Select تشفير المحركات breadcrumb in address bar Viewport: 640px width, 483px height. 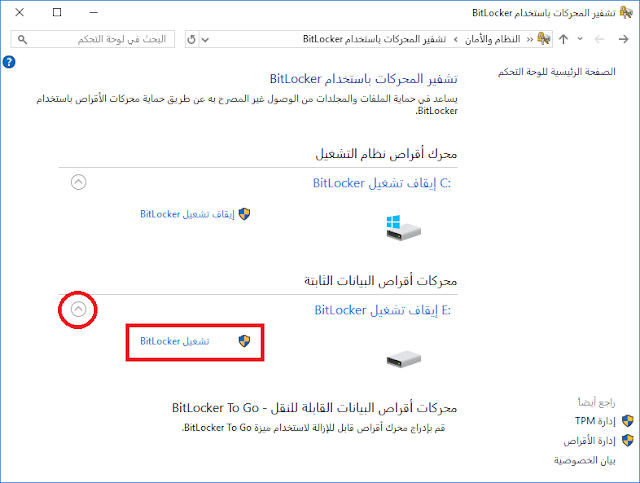pyautogui.click(x=374, y=39)
